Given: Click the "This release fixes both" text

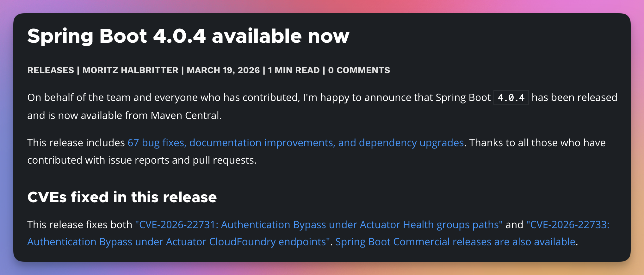Looking at the screenshot, I should 79,225.
